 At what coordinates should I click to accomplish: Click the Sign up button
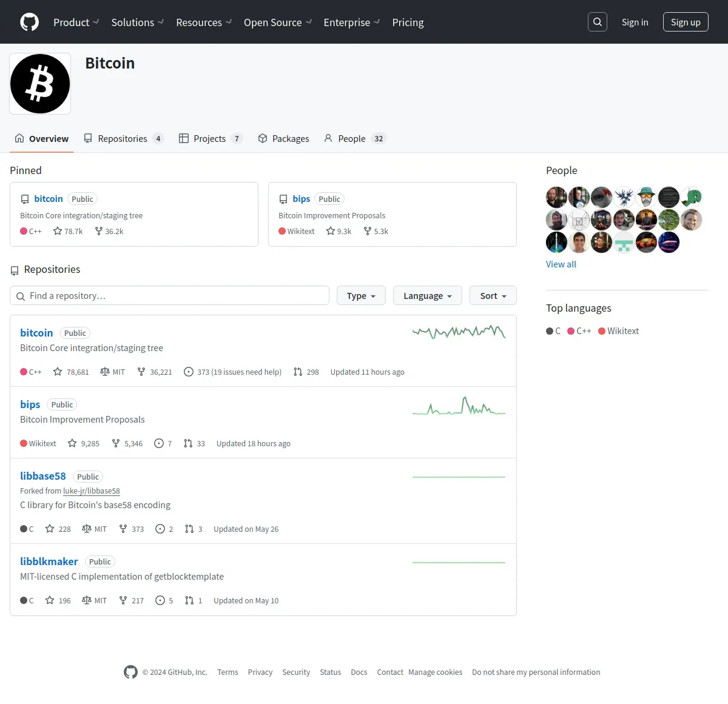tap(686, 22)
